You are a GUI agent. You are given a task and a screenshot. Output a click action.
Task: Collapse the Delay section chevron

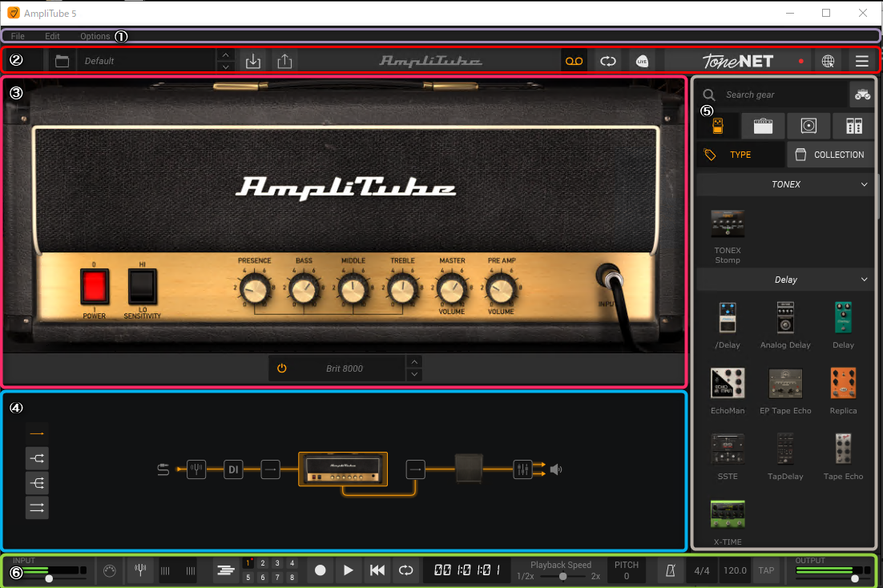click(864, 280)
